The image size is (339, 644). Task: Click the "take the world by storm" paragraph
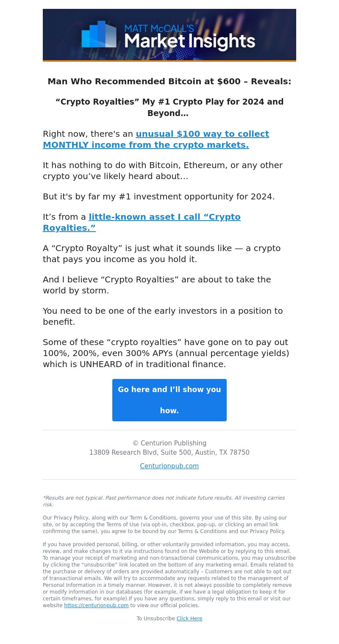[157, 285]
